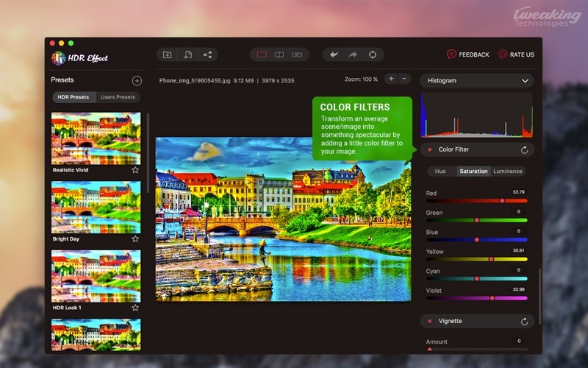Image resolution: width=588 pixels, height=368 pixels.
Task: Expand the Histogram dropdown
Action: [x=525, y=80]
